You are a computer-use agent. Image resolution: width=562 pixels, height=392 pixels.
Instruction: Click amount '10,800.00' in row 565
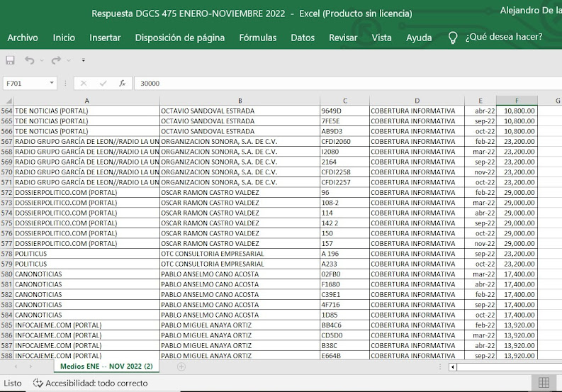517,121
